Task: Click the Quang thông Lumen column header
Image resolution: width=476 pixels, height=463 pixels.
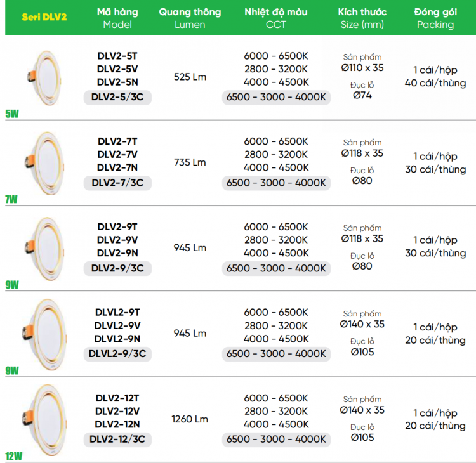Action: click(190, 18)
